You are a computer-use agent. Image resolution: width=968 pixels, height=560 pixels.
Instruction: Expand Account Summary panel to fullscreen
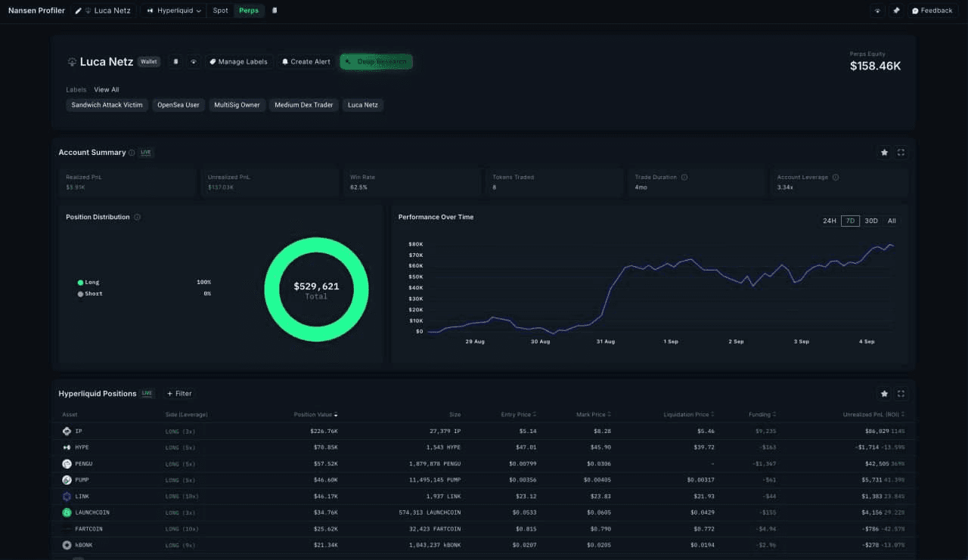coord(901,153)
